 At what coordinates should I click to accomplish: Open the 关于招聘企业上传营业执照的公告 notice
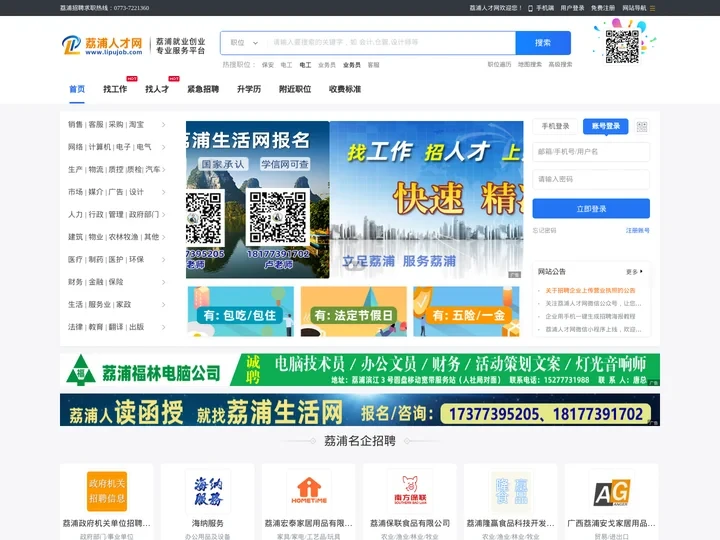(x=590, y=291)
